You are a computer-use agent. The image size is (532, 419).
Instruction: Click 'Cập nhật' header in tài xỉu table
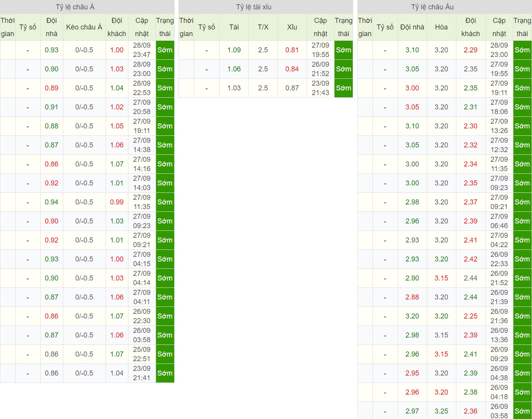pyautogui.click(x=321, y=27)
